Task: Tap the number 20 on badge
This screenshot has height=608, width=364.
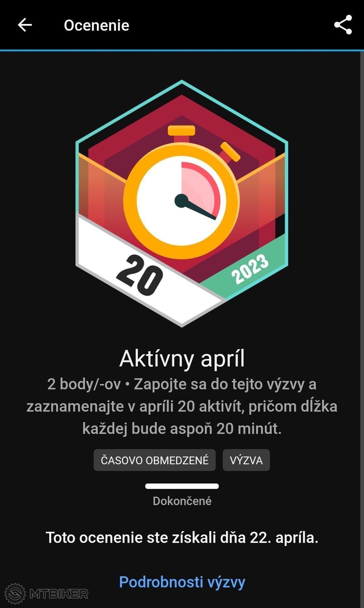Action: click(140, 275)
